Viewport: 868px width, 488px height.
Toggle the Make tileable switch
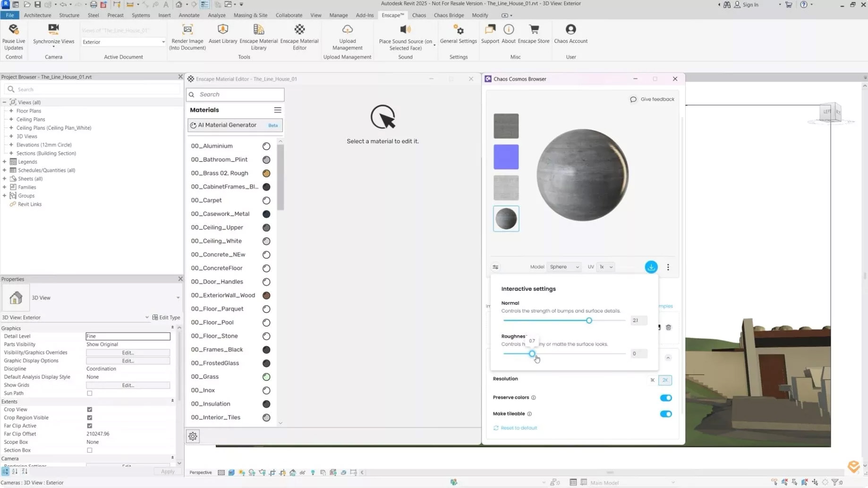666,414
